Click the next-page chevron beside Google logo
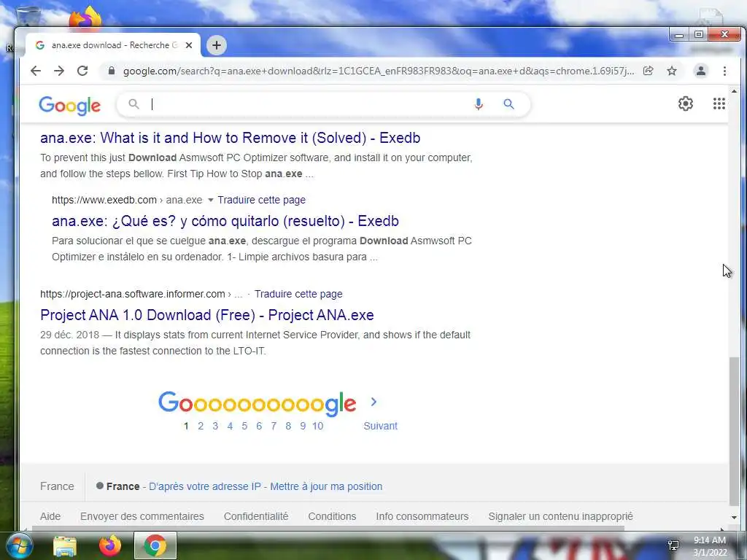This screenshot has width=747, height=560. 373,402
